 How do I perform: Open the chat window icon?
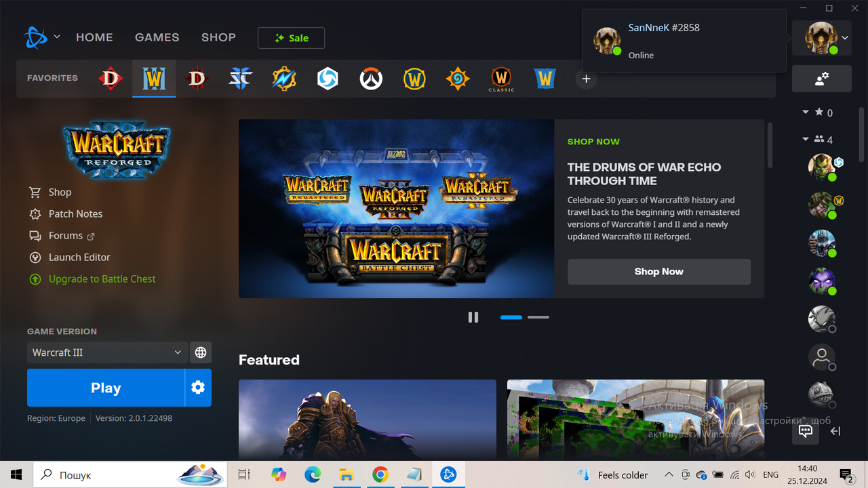pyautogui.click(x=806, y=431)
